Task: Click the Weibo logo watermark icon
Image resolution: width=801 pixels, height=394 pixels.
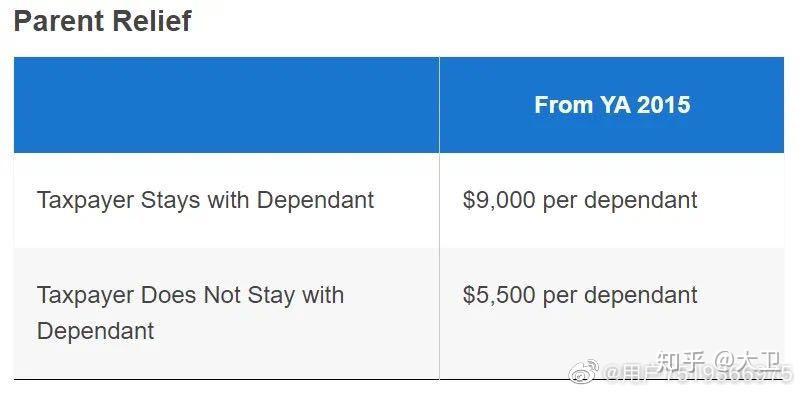Action: [x=584, y=370]
